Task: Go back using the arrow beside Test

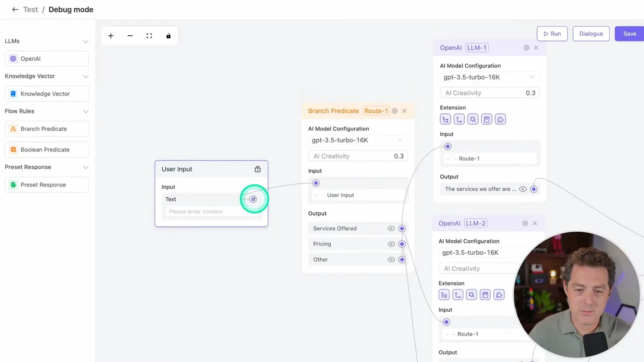Action: tap(15, 9)
